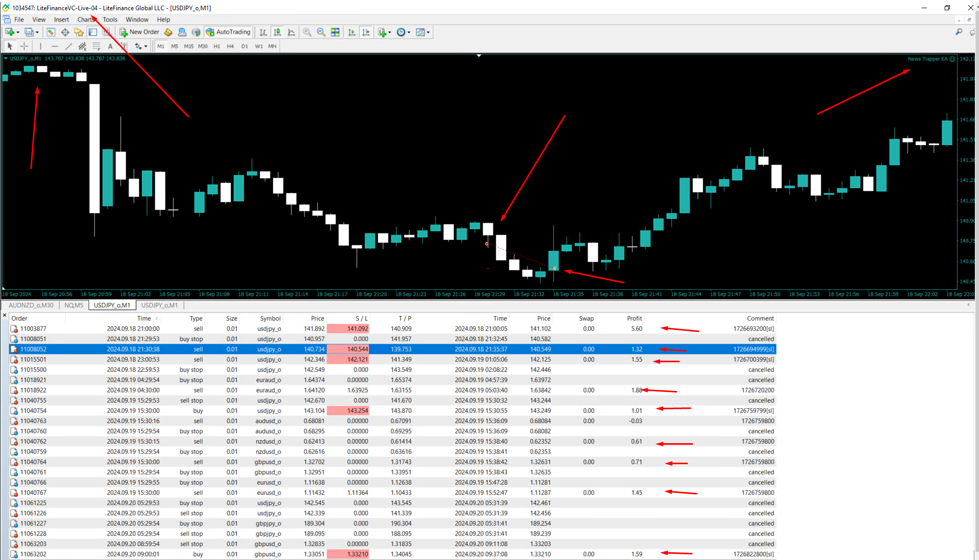Image resolution: width=979 pixels, height=560 pixels.
Task: Select order 11003877 in history
Action: 392,329
